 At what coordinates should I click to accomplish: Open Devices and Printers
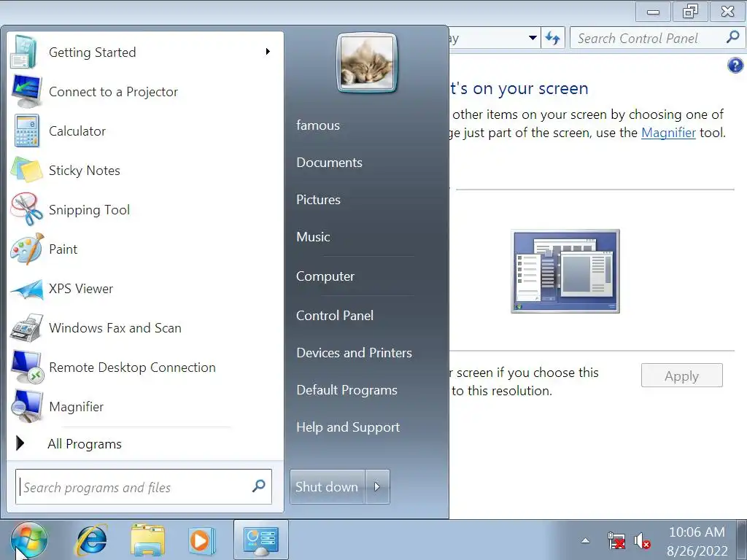tap(354, 352)
